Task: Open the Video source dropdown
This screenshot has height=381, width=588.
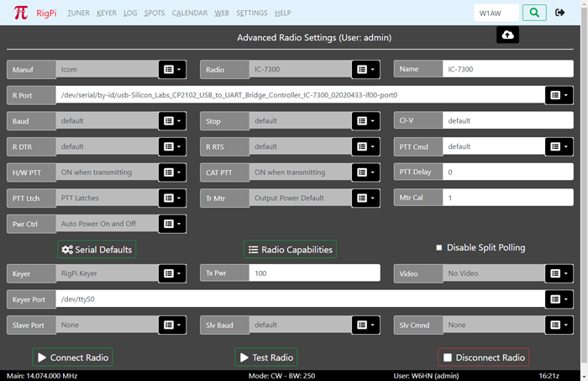Action: coord(559,273)
